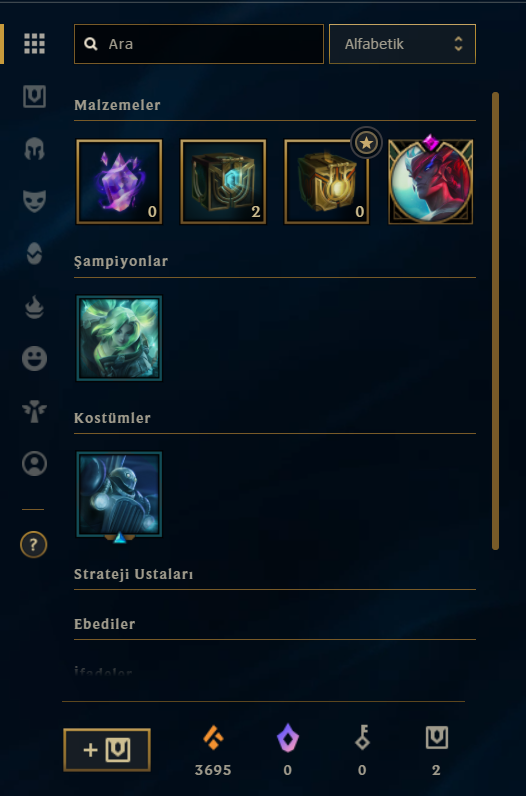
Task: Select the Hextech chest with count 2
Action: tap(223, 182)
